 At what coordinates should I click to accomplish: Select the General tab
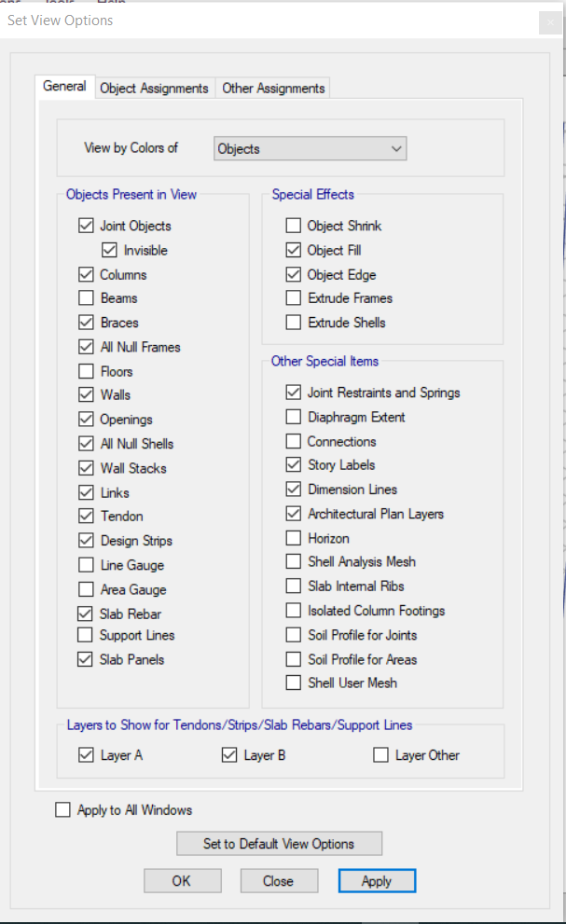pyautogui.click(x=64, y=86)
